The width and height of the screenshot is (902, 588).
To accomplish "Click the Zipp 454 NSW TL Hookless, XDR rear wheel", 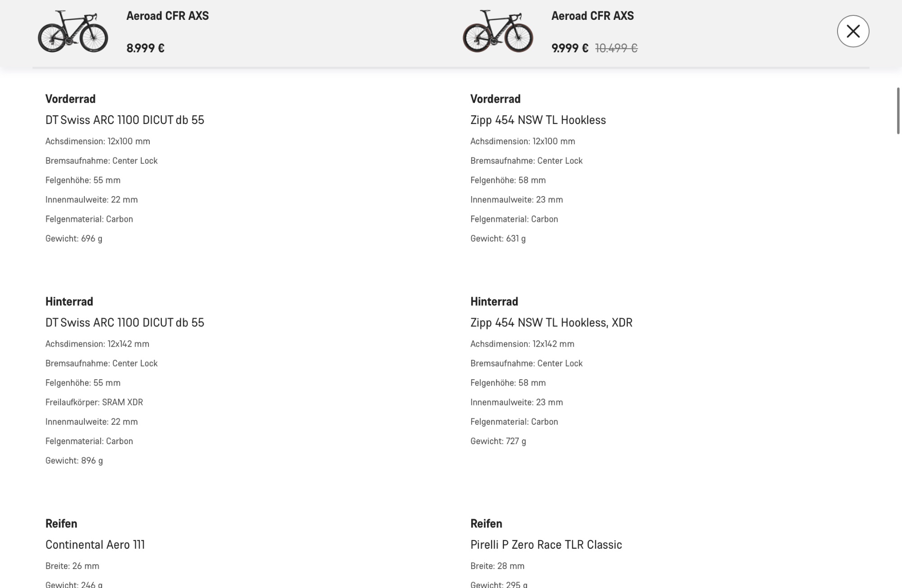I will tap(551, 322).
